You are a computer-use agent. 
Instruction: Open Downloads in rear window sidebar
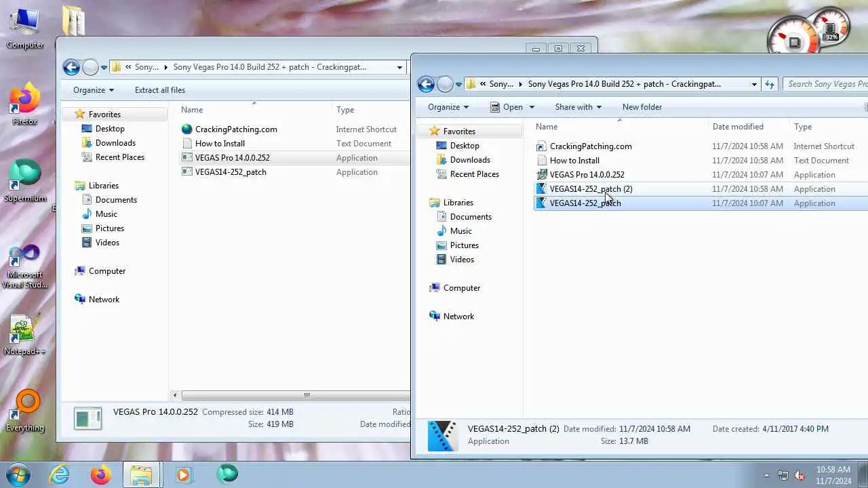(115, 143)
